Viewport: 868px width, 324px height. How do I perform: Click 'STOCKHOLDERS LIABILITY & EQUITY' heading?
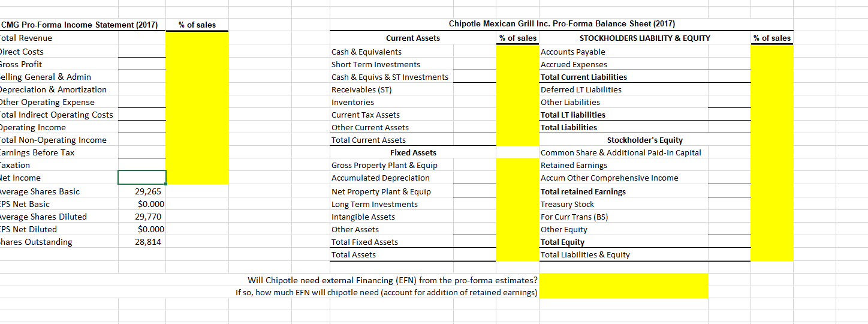(x=645, y=38)
